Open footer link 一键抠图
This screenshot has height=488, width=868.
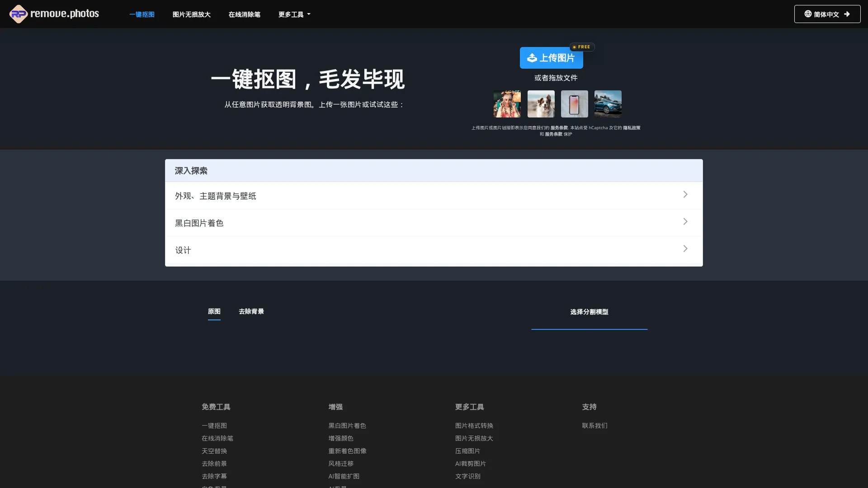214,426
